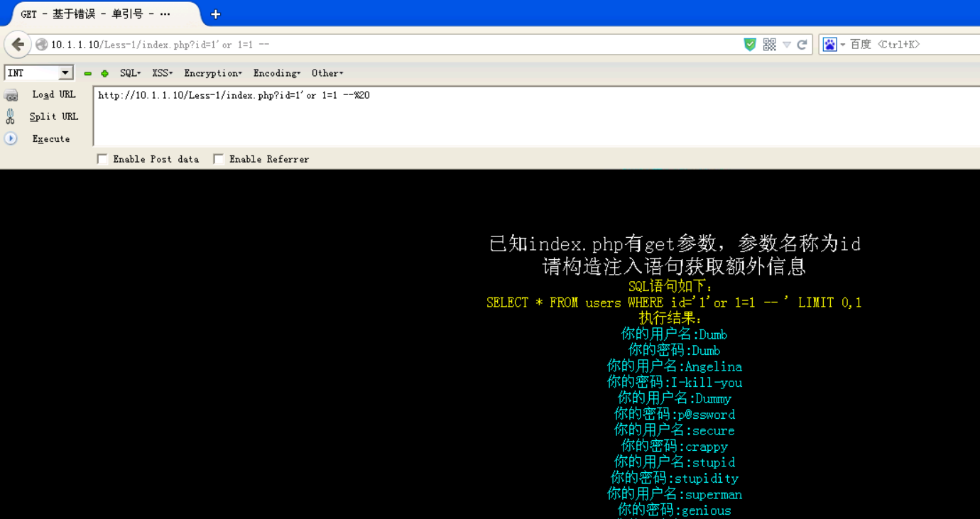Click the HackBar green minus icon

(87, 73)
